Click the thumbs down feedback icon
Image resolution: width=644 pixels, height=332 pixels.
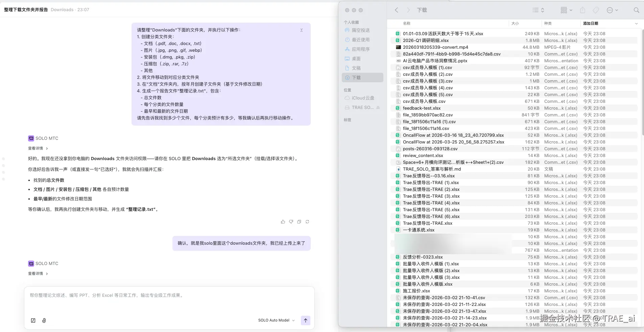click(291, 222)
